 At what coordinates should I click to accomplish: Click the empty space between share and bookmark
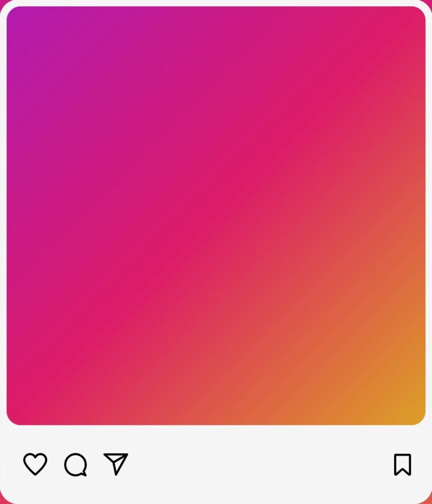(x=261, y=465)
